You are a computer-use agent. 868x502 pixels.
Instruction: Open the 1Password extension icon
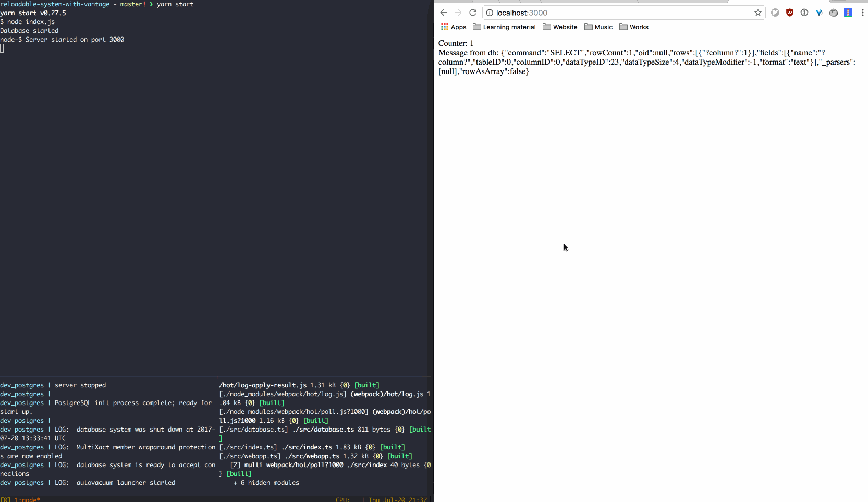point(804,13)
